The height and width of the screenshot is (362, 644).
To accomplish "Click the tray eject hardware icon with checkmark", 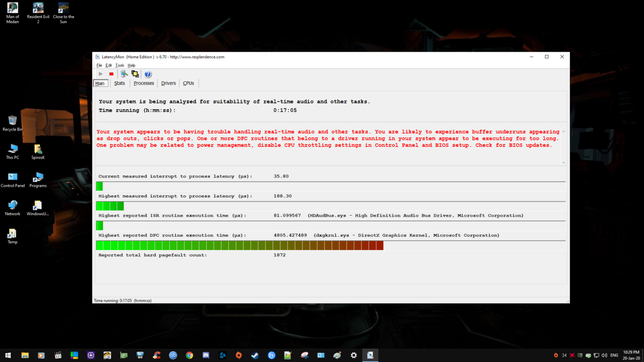I will (588, 355).
